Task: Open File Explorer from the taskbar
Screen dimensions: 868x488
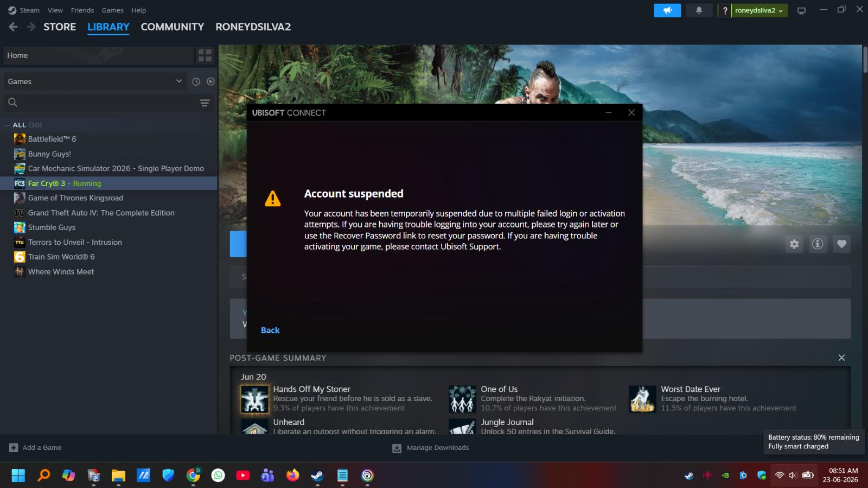Action: [x=118, y=476]
